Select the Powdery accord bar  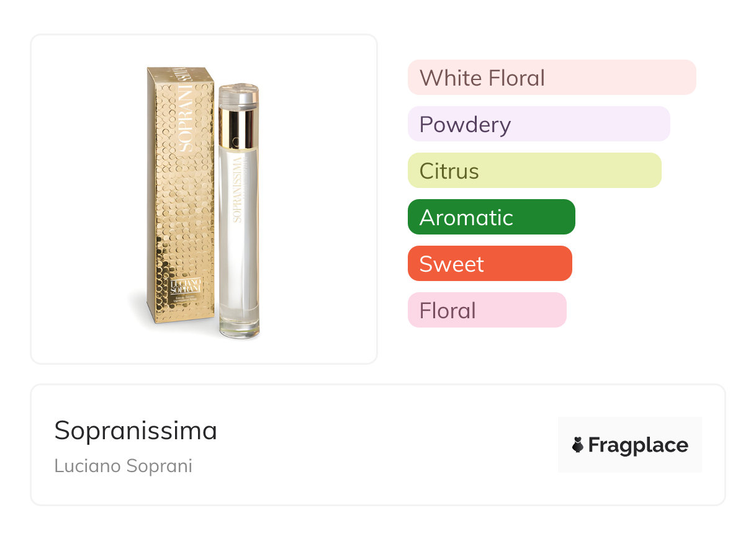(x=538, y=124)
